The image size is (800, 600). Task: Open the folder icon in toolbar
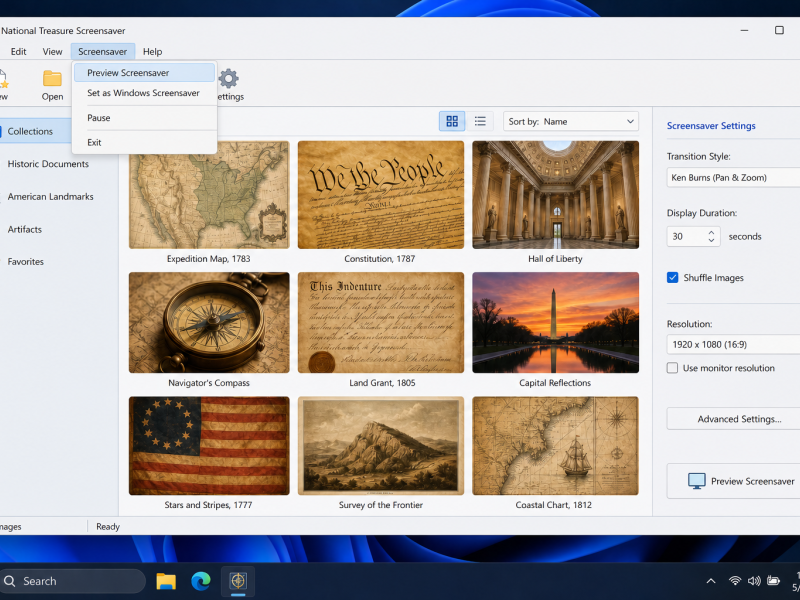point(52,79)
